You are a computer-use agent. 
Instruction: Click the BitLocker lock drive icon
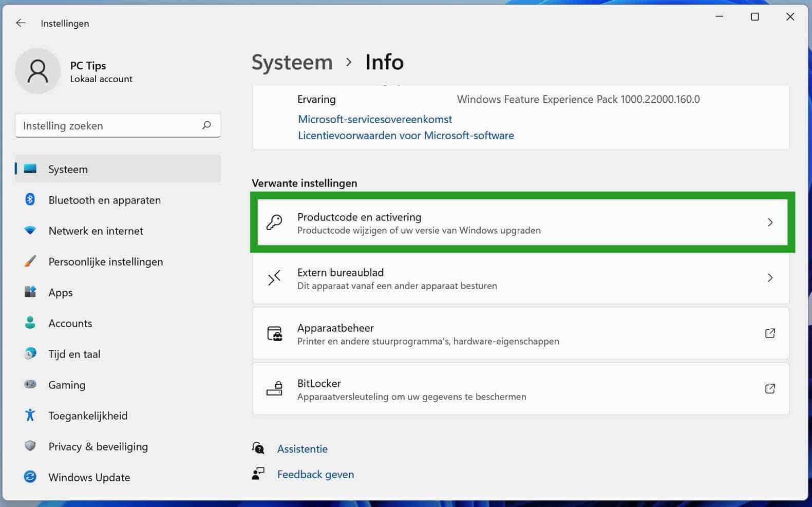point(274,389)
